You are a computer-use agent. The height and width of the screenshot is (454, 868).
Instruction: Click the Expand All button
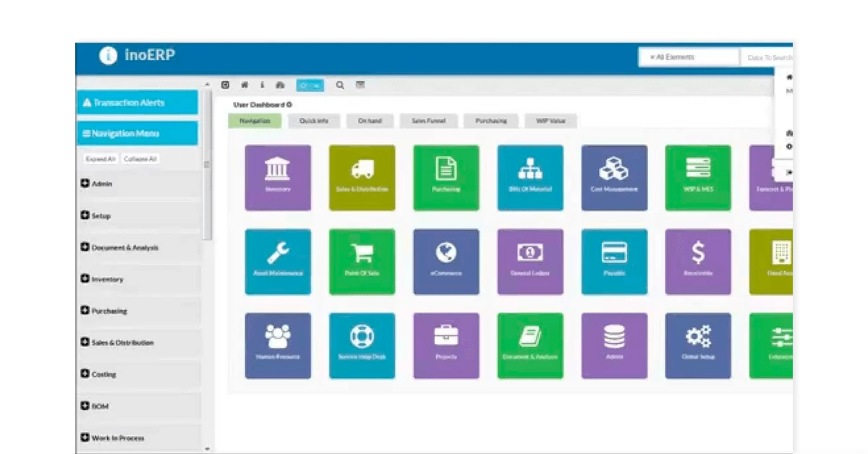pos(99,159)
